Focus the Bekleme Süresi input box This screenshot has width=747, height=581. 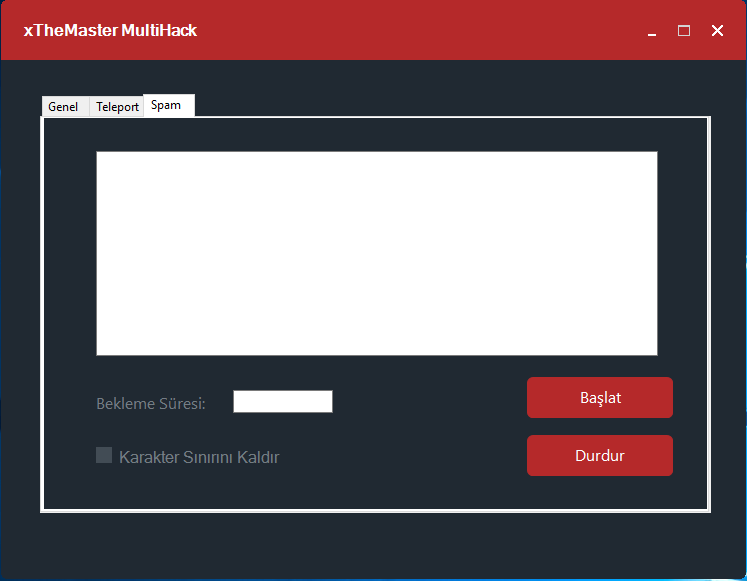[283, 401]
